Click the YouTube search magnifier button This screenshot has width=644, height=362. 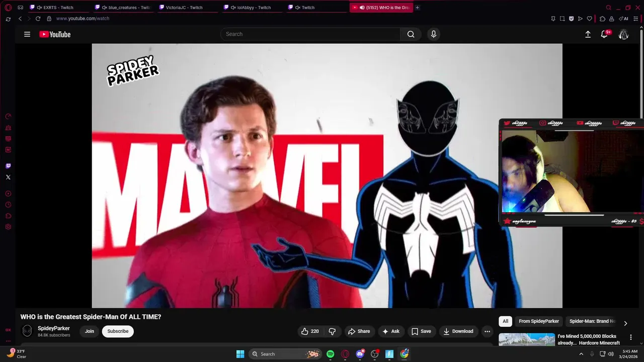pos(411,34)
